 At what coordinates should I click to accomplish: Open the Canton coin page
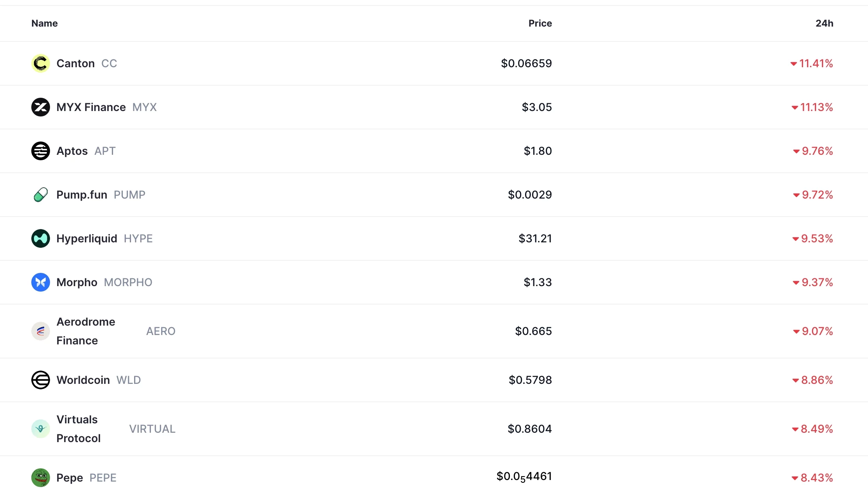click(x=75, y=63)
